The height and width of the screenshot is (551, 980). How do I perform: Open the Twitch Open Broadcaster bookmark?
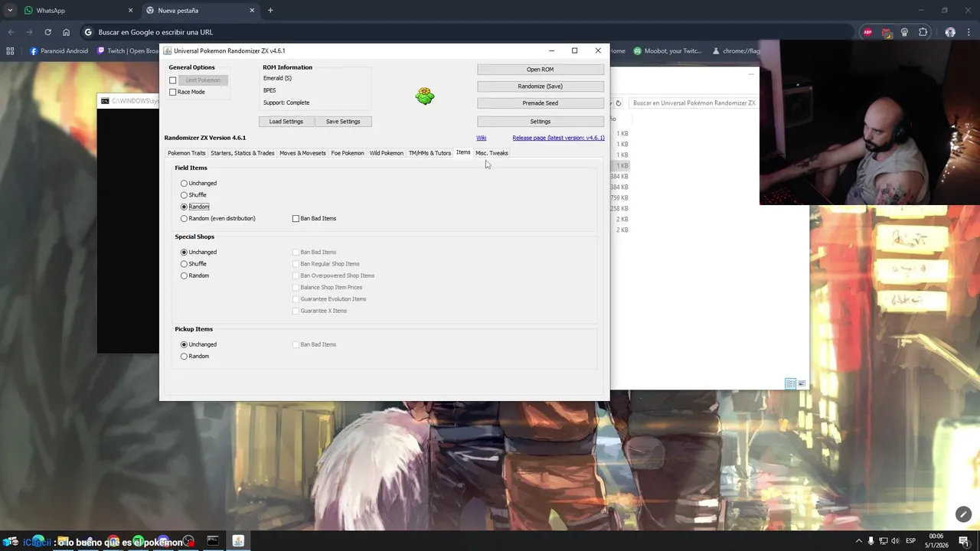(x=128, y=51)
